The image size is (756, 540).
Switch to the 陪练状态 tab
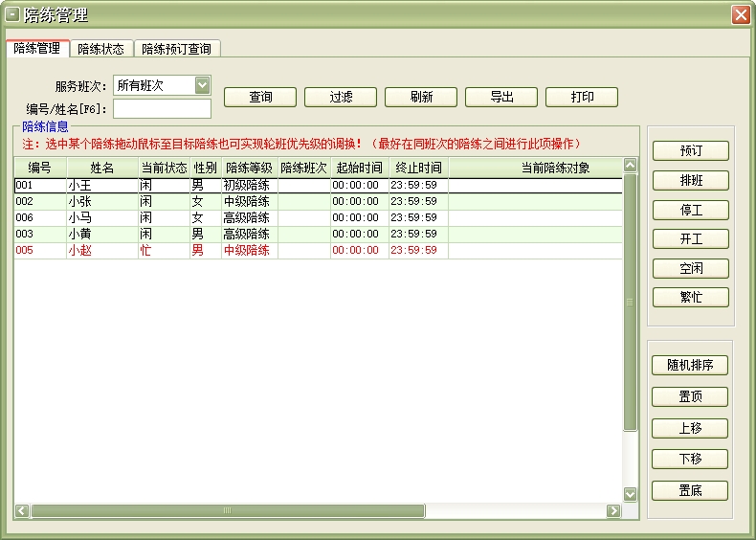100,48
